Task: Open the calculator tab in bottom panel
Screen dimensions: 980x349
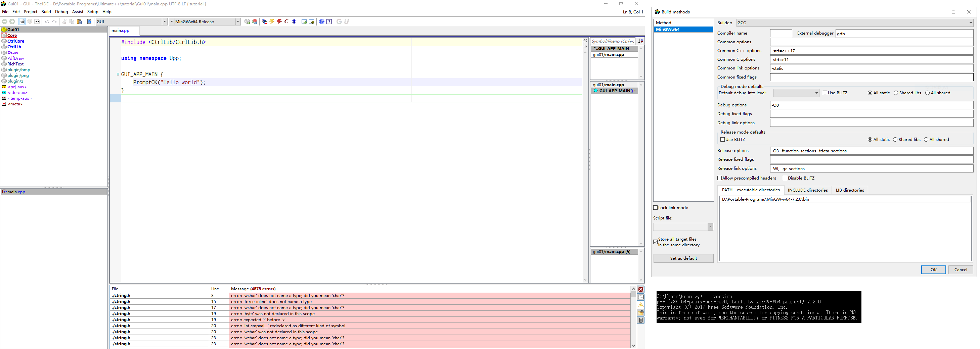Action: coord(641,320)
